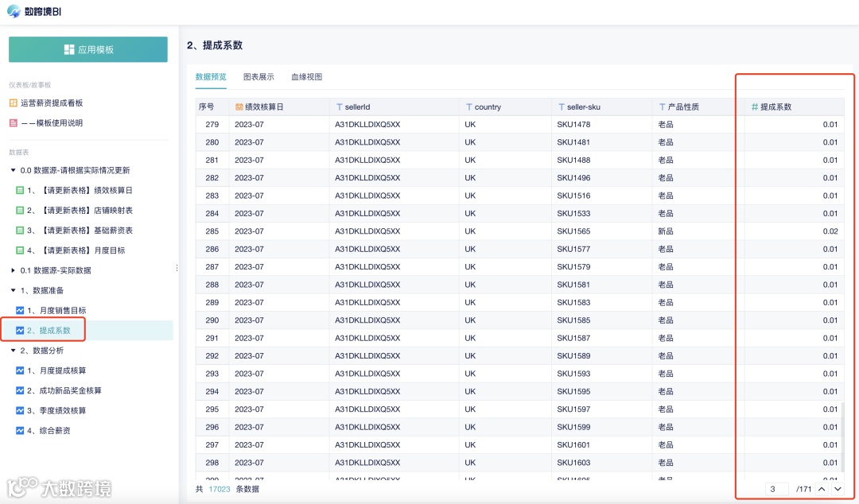
Task: Click the dashboard icon beside 运营薪资提成看板
Action: coord(14,103)
